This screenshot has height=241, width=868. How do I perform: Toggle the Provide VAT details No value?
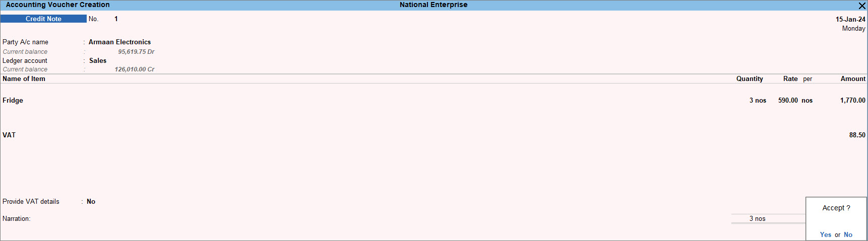[91, 201]
